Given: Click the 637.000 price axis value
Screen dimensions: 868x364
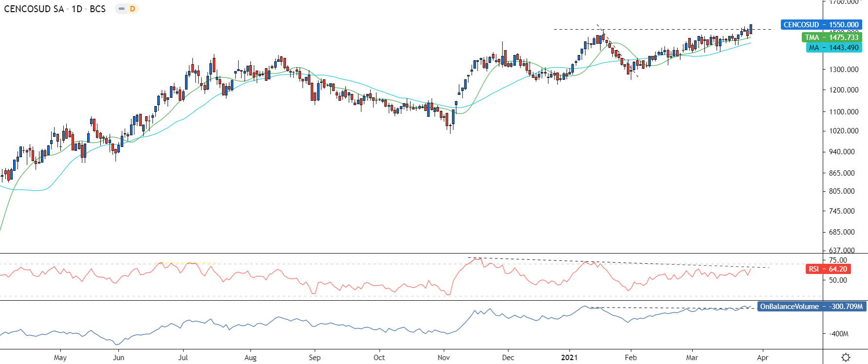Looking at the screenshot, I should click(842, 251).
